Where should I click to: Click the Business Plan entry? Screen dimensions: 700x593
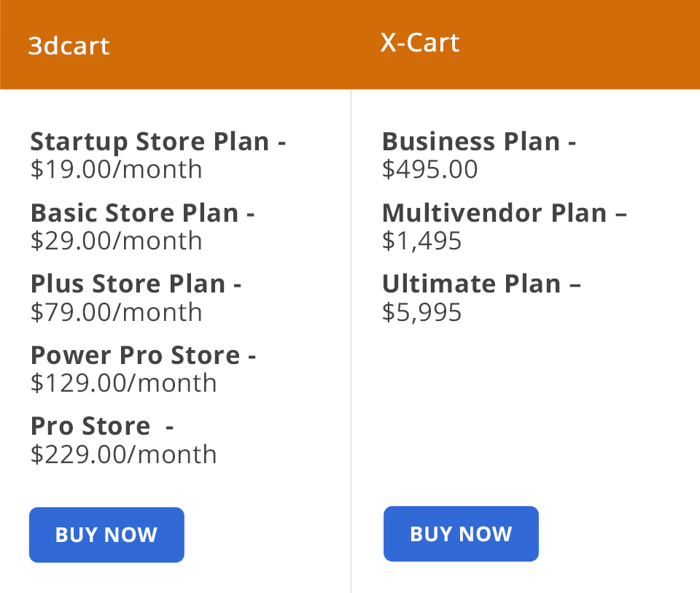[479, 142]
